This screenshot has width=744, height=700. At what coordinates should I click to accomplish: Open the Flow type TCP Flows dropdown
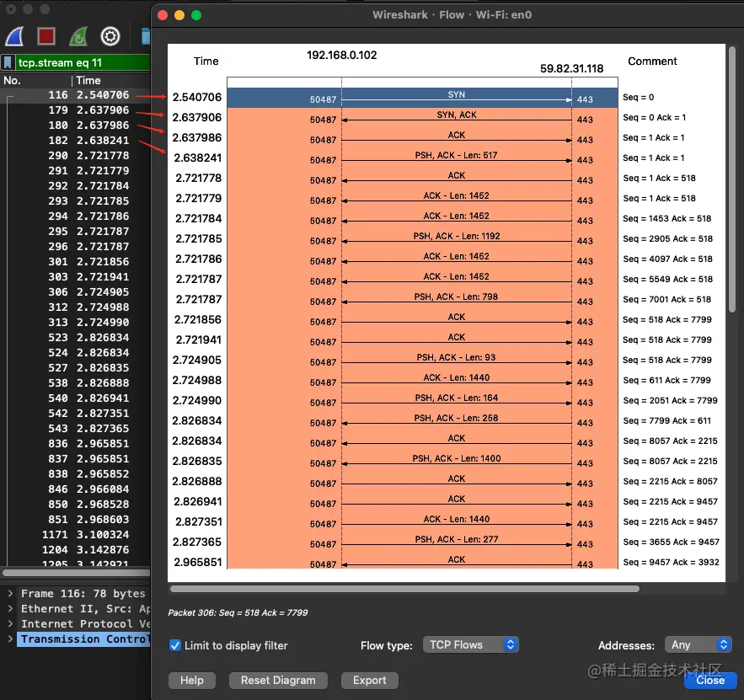(x=470, y=645)
